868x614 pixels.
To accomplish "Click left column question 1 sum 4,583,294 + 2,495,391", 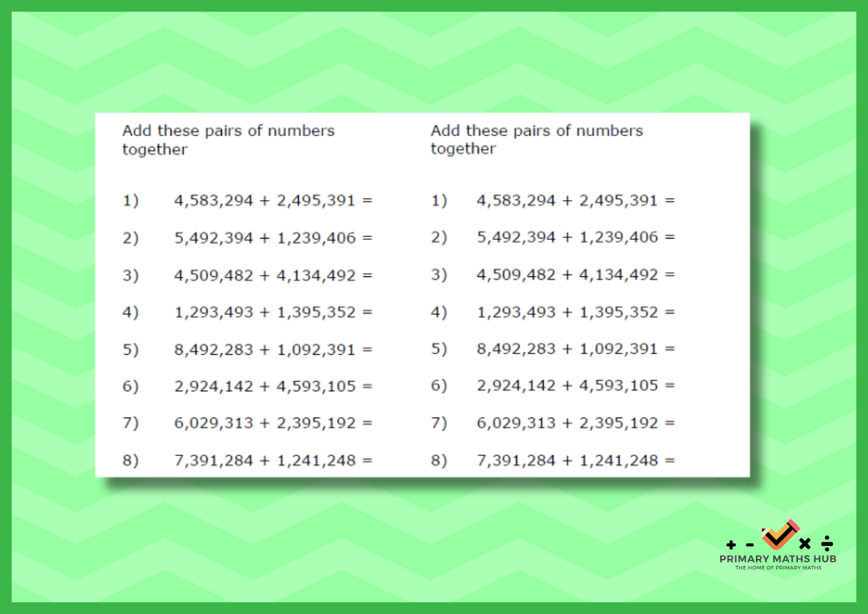I will [x=273, y=201].
